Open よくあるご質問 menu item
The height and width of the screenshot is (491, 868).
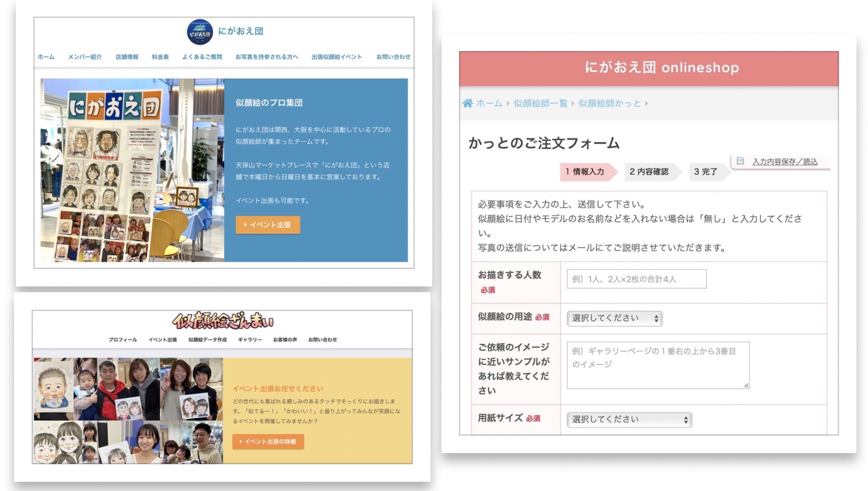(x=202, y=57)
